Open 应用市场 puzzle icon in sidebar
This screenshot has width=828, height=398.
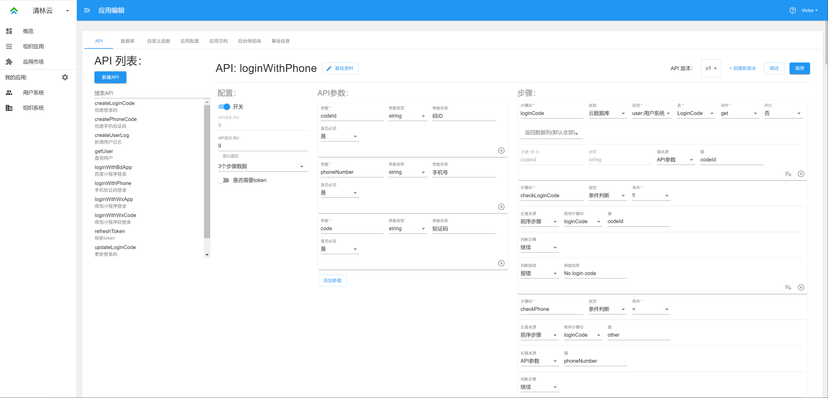tap(9, 62)
